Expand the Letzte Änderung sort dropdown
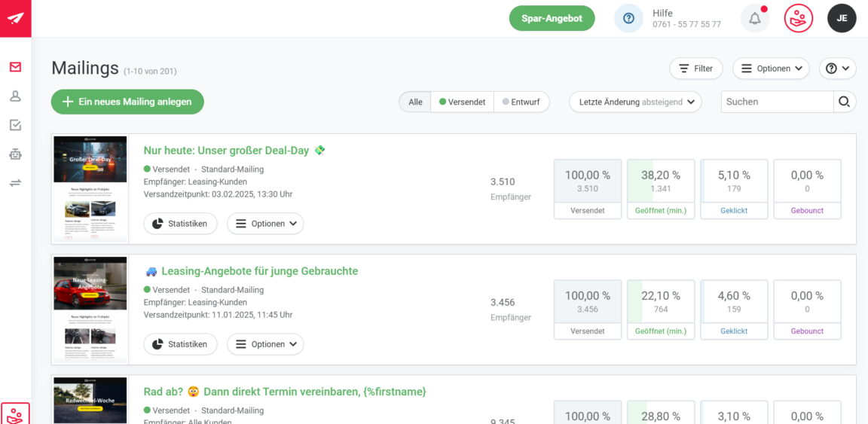The width and height of the screenshot is (868, 424). pos(635,102)
